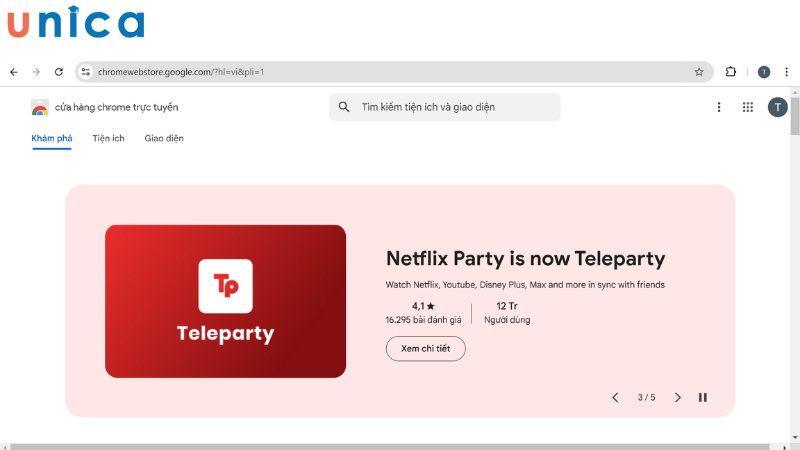Screen dimensions: 800x450
Task: Click the browser forward arrow
Action: click(x=36, y=72)
